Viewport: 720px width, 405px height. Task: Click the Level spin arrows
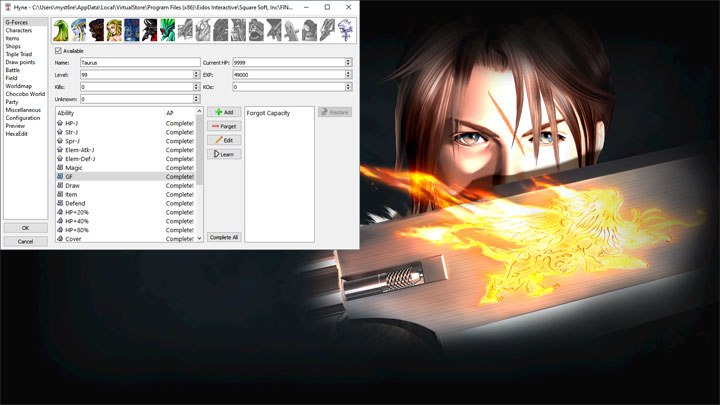point(197,74)
